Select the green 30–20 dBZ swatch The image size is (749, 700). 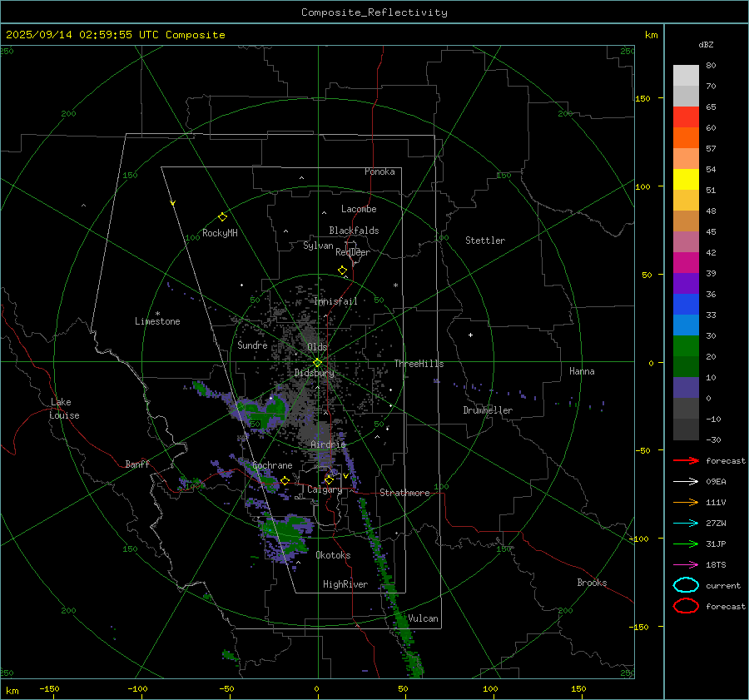click(686, 346)
